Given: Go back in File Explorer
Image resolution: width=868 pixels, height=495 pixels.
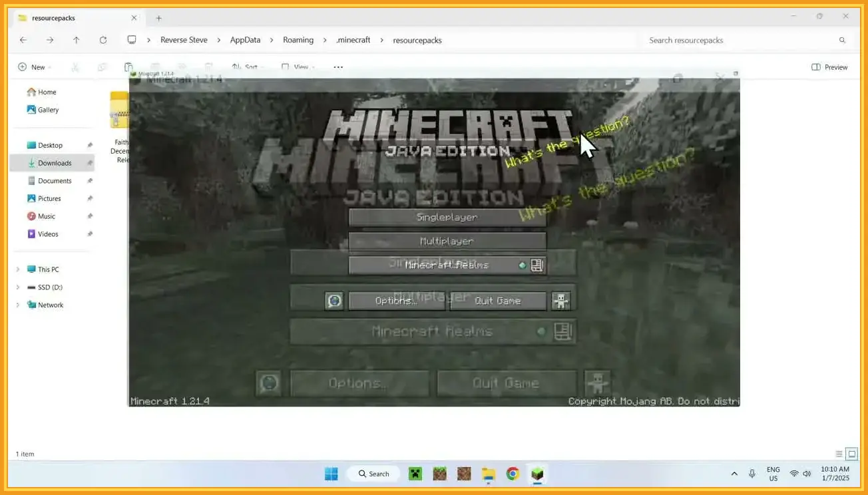Looking at the screenshot, I should (x=23, y=40).
